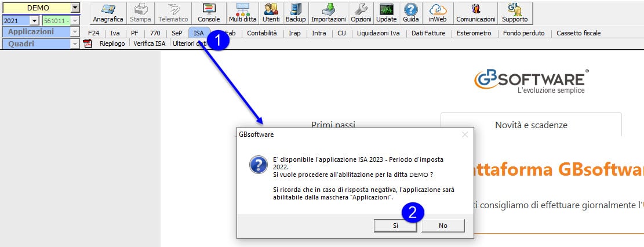The image size is (644, 247).
Task: Open the Multi ditta tool
Action: tap(243, 13)
